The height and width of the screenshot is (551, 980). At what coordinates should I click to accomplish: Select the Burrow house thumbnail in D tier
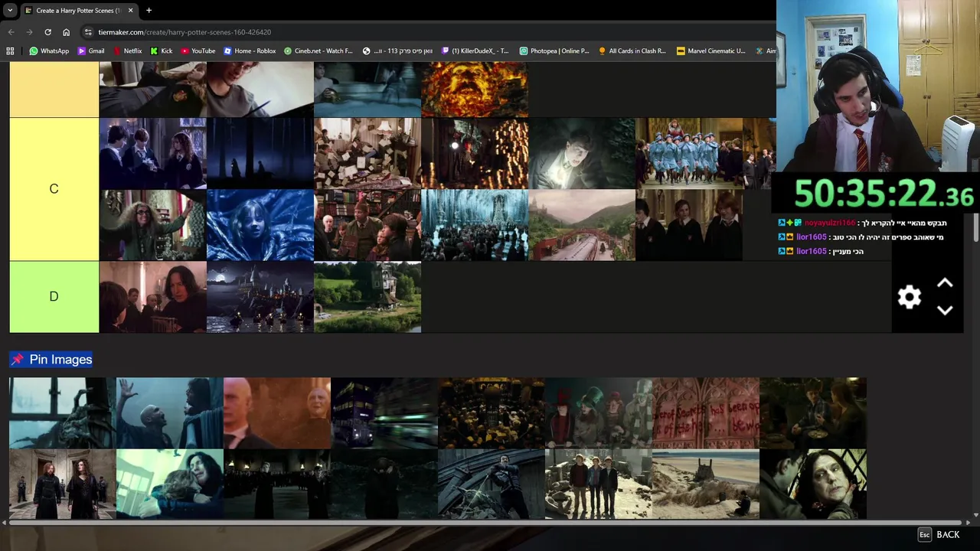click(x=367, y=297)
